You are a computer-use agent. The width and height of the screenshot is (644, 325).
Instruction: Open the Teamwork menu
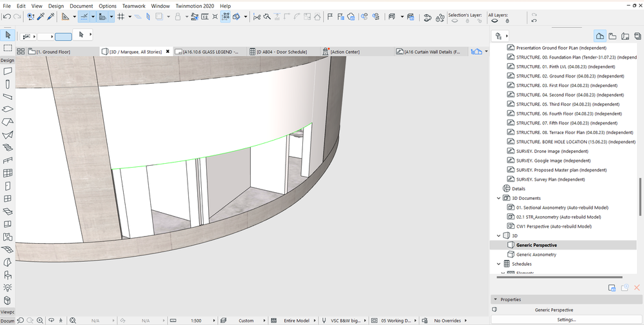click(x=133, y=6)
